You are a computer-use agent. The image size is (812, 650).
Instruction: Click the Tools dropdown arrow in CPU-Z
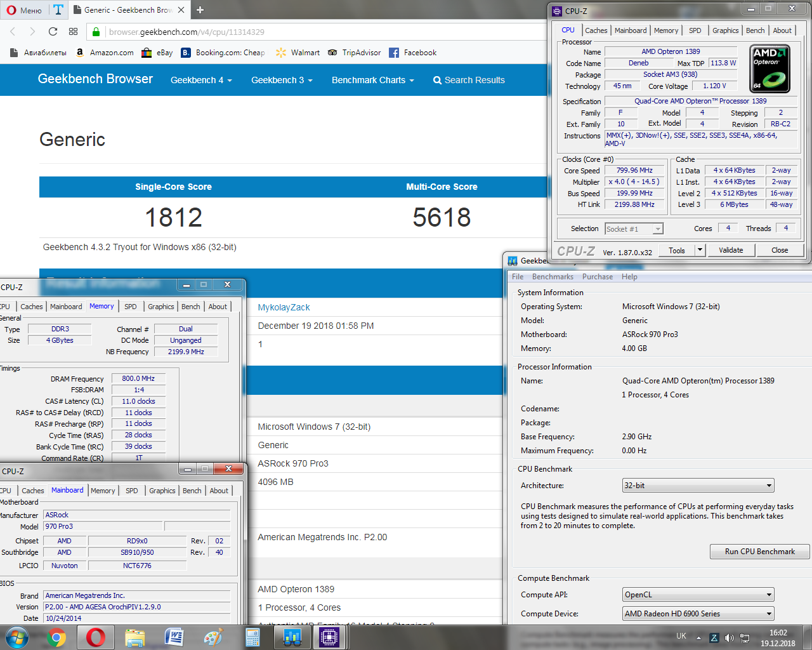pos(700,250)
